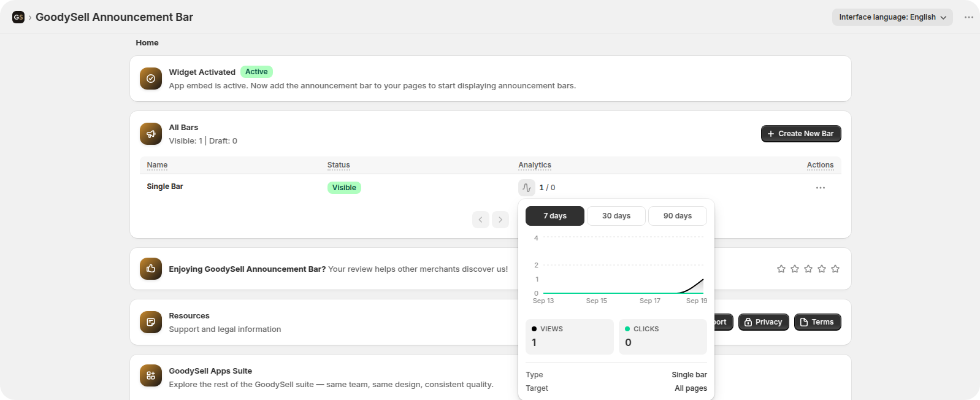Open the Terms button
This screenshot has height=400, width=980.
pyautogui.click(x=817, y=322)
